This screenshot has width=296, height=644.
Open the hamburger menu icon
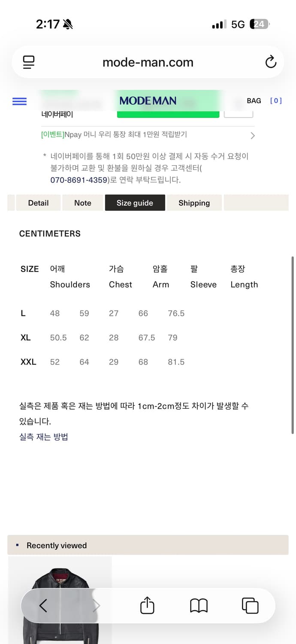pyautogui.click(x=19, y=101)
